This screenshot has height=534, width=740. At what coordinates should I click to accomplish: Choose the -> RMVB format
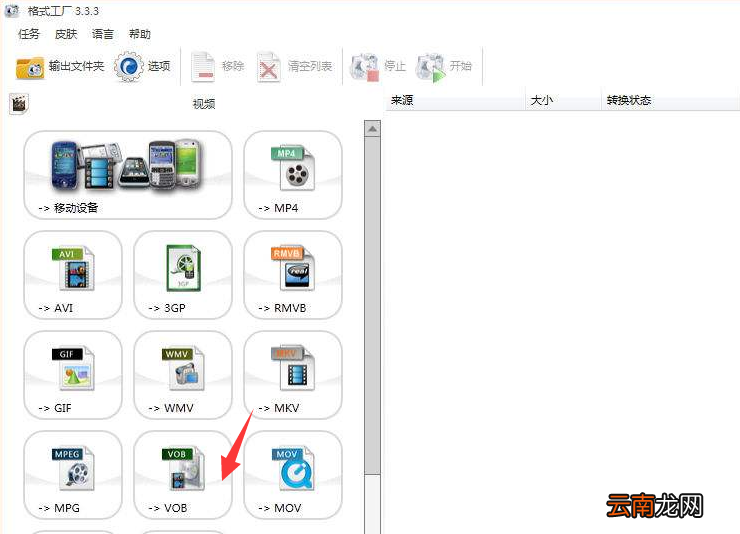293,275
